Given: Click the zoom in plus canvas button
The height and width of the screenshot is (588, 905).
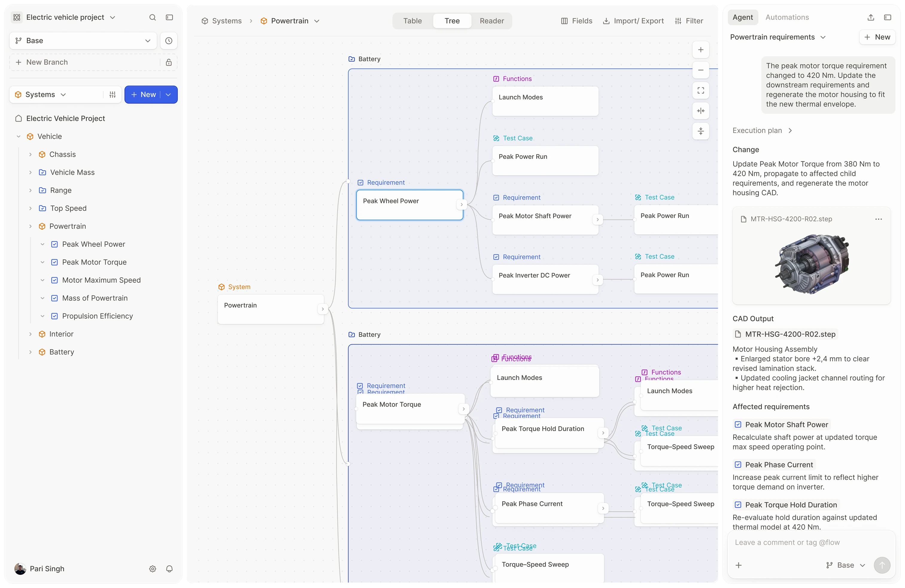Looking at the screenshot, I should click(x=701, y=50).
